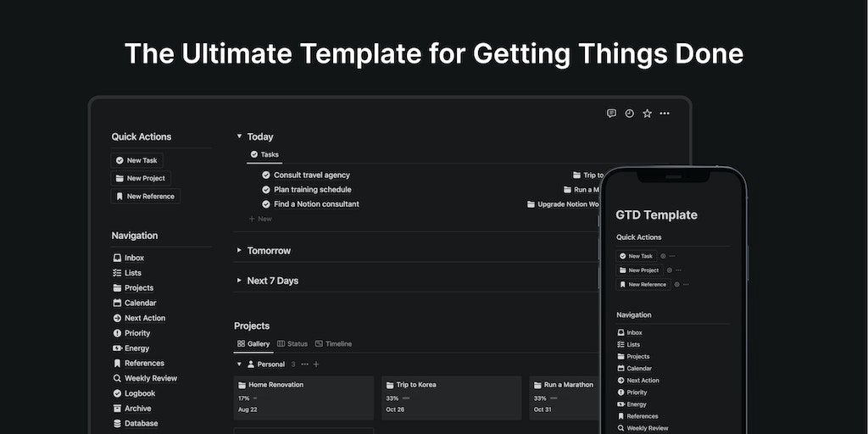Image resolution: width=868 pixels, height=434 pixels.
Task: Click desktop New Reference button
Action: pyautogui.click(x=145, y=197)
